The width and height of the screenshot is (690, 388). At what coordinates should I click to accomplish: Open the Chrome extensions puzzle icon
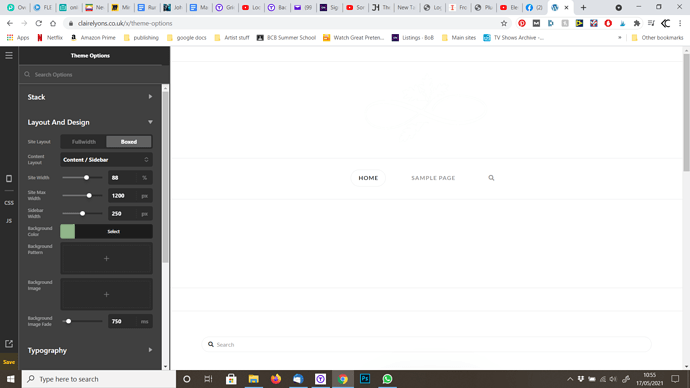(x=637, y=23)
